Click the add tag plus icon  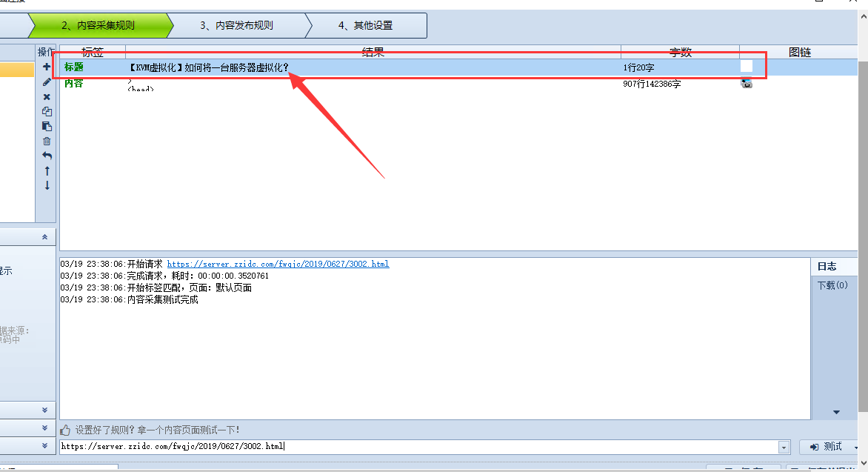click(47, 67)
